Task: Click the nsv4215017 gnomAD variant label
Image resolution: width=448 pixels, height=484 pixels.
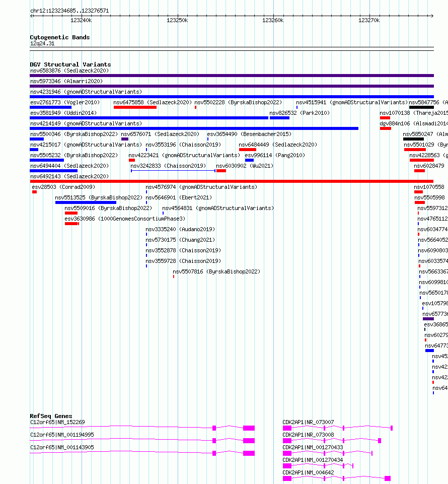Action: pos(86,145)
